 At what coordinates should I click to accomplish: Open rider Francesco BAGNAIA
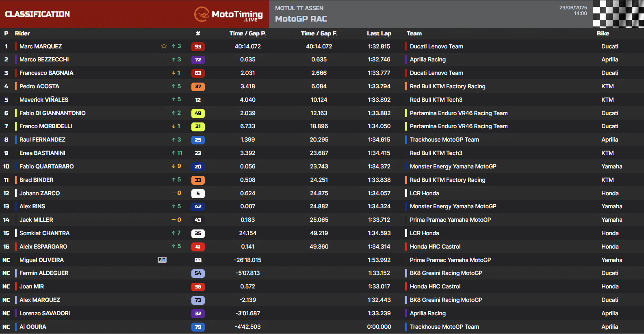pyautogui.click(x=46, y=73)
